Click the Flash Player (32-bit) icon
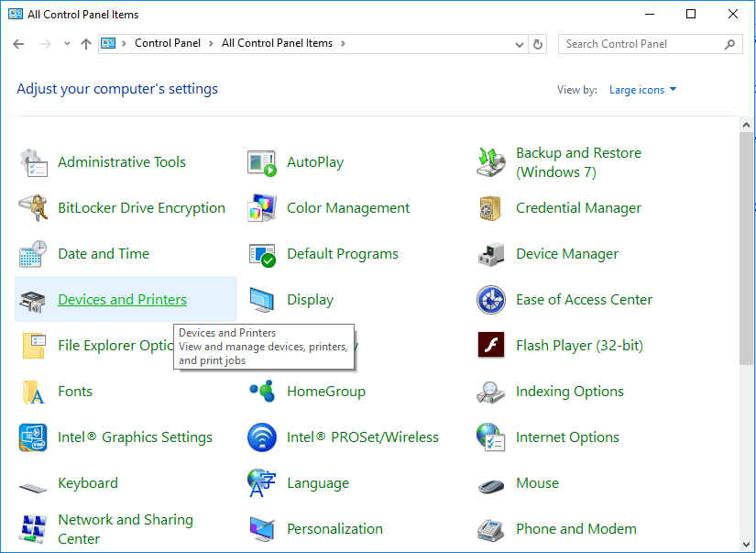 coord(491,346)
